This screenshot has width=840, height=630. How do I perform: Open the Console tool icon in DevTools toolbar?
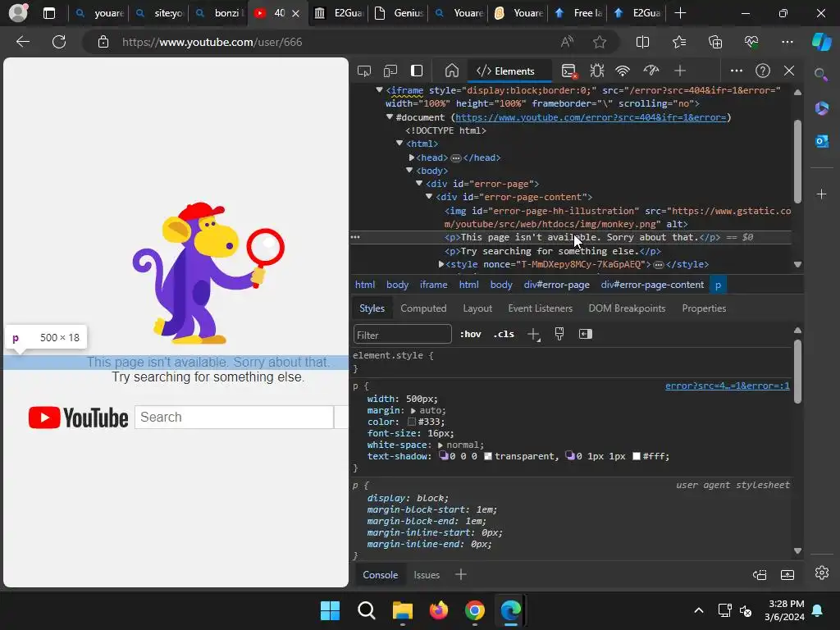coord(569,71)
